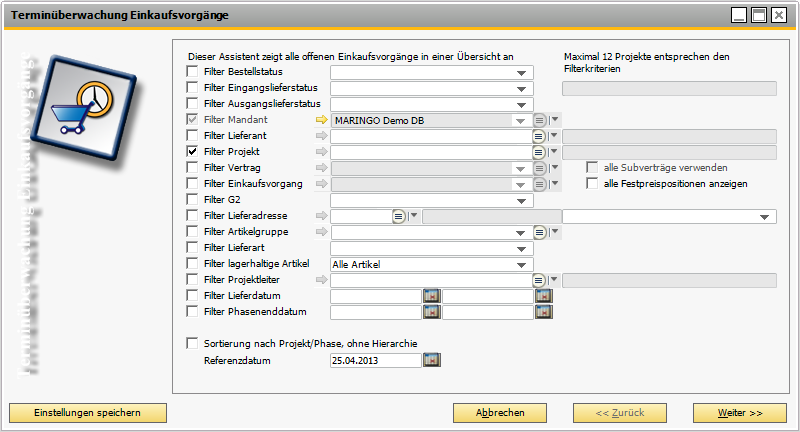
Task: Expand the Filter Bestellstatus dropdown
Action: point(521,73)
